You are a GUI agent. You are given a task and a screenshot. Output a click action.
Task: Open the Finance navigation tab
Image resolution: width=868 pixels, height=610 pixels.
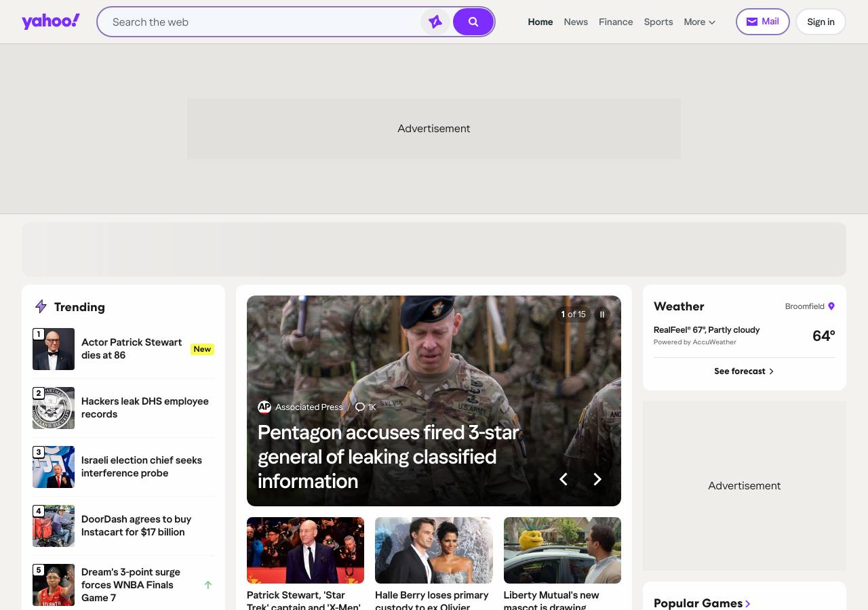[x=616, y=22]
